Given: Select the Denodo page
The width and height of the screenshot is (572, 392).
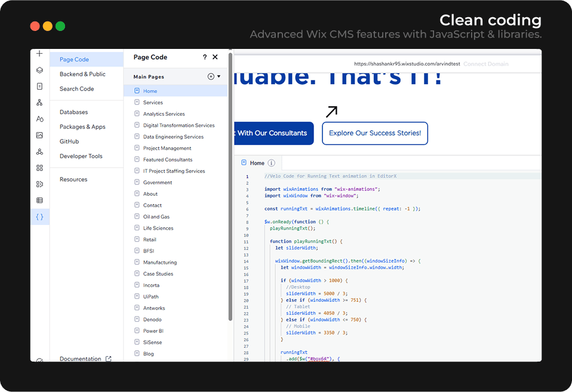Looking at the screenshot, I should [x=176, y=319].
